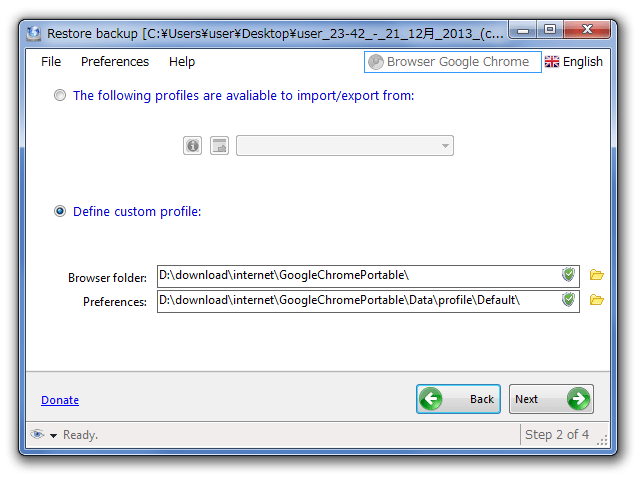This screenshot has height=479, width=641.
Task: Click shield icon in Browser folder field
Action: pyautogui.click(x=568, y=275)
